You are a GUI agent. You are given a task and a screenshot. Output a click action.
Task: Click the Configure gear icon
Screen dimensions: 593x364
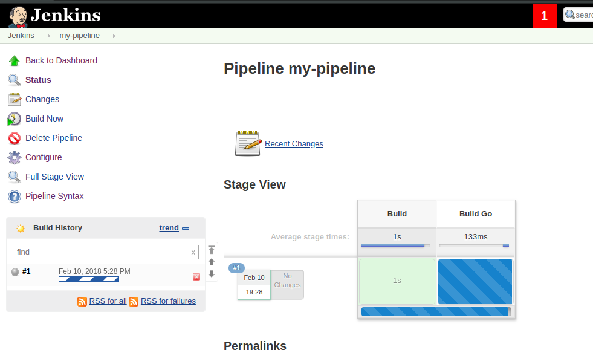15,157
